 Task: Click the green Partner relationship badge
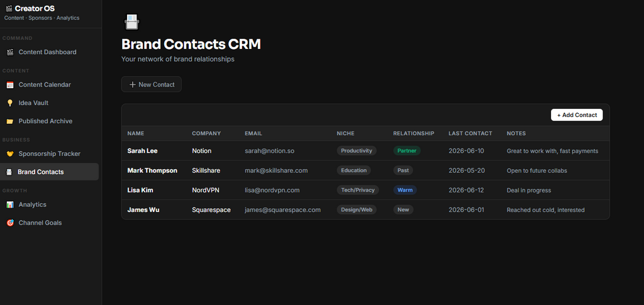407,151
